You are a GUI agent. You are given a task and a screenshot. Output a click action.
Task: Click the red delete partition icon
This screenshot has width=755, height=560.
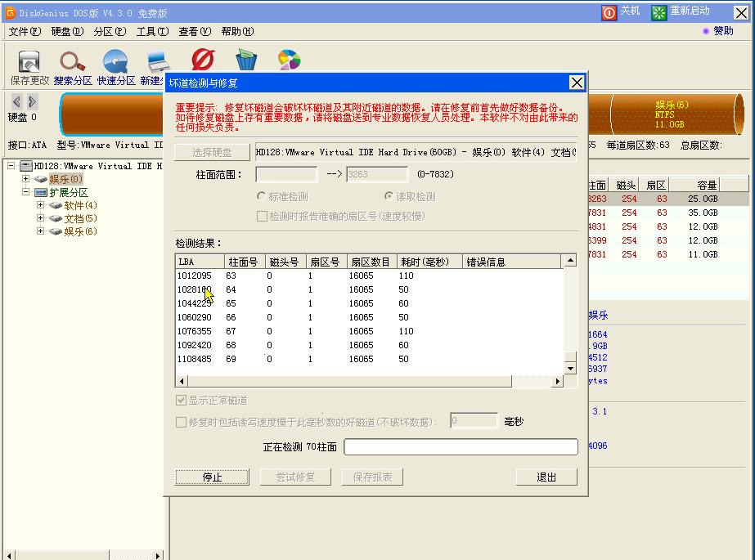click(203, 60)
